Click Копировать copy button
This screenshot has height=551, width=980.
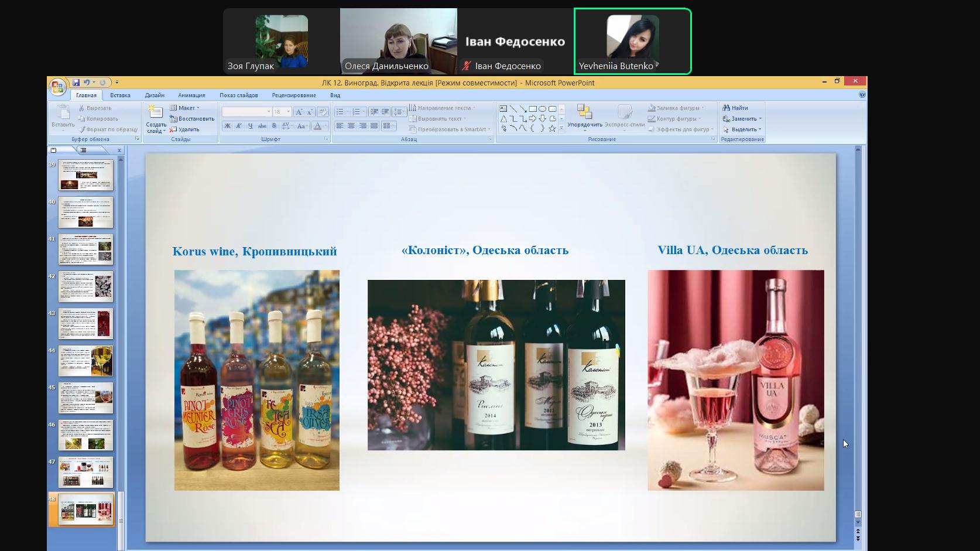[x=98, y=119]
